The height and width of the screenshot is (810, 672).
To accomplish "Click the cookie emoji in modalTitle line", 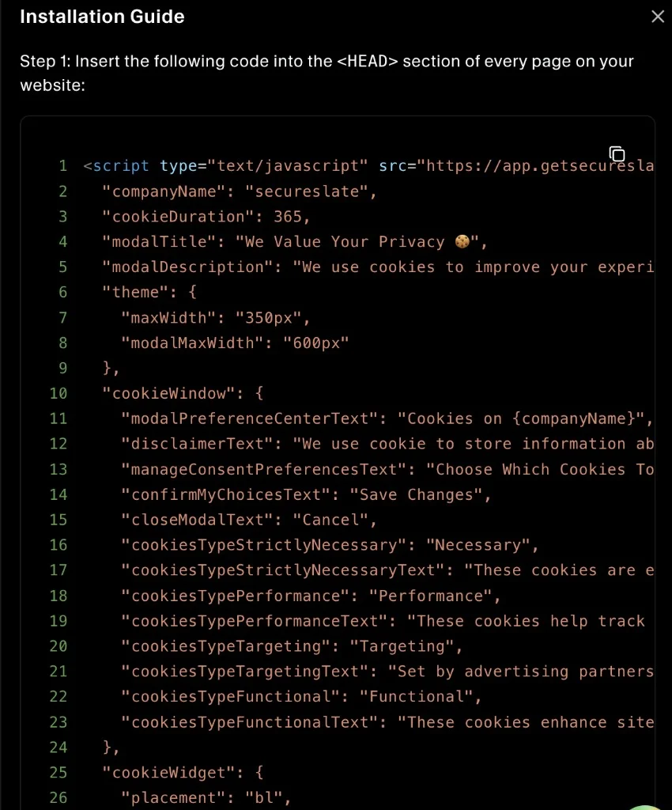I will click(462, 241).
